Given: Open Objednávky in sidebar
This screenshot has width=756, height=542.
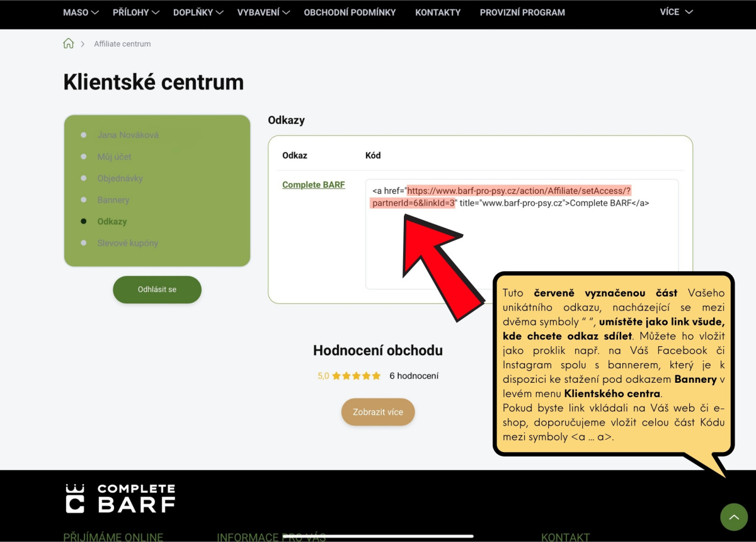Looking at the screenshot, I should pos(120,178).
